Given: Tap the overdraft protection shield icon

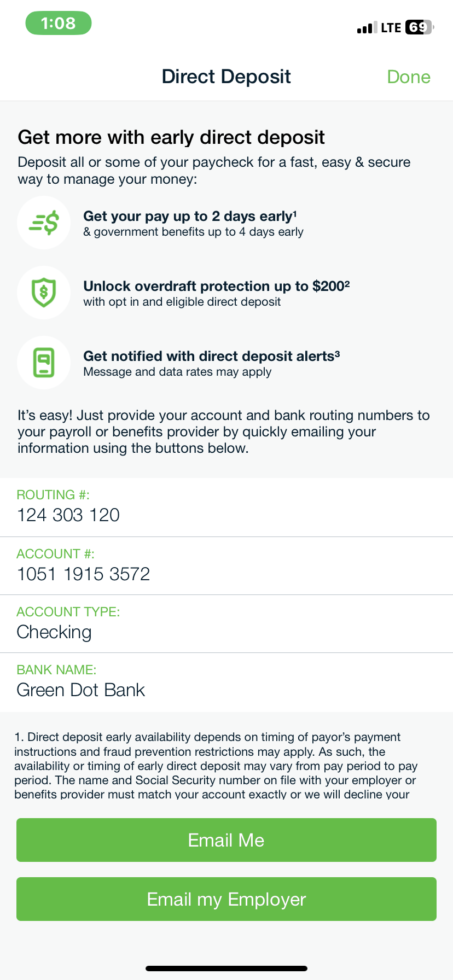Looking at the screenshot, I should click(44, 293).
